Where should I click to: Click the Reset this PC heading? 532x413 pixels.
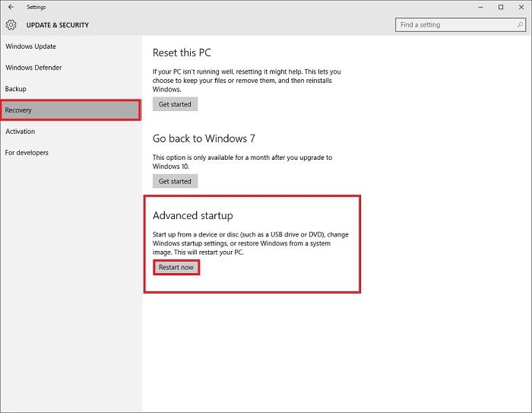[182, 52]
